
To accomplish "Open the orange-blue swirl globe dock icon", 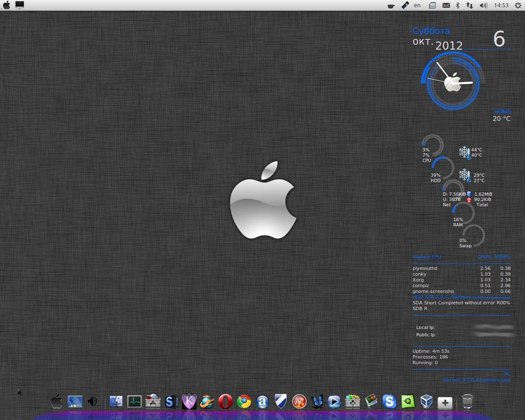I will pos(207,401).
